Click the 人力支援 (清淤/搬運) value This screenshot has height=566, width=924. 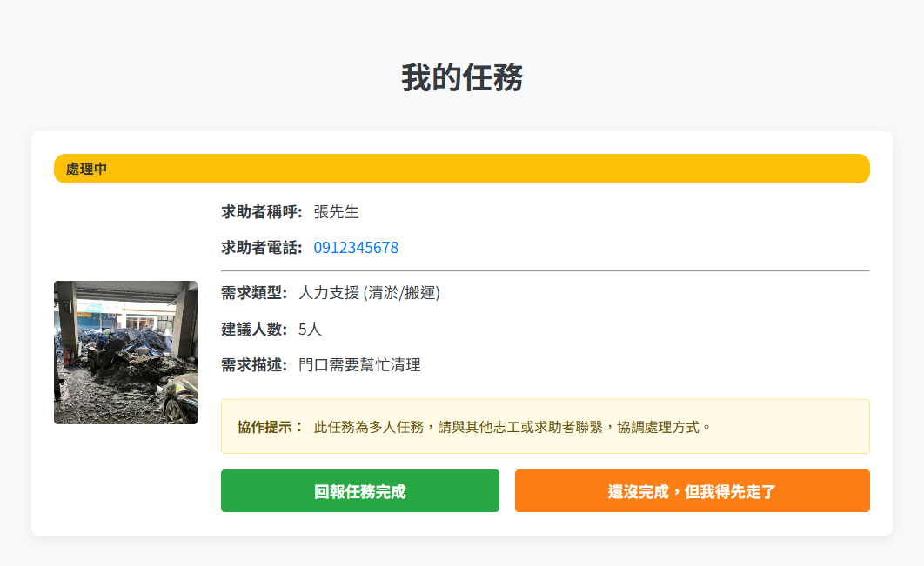click(370, 294)
